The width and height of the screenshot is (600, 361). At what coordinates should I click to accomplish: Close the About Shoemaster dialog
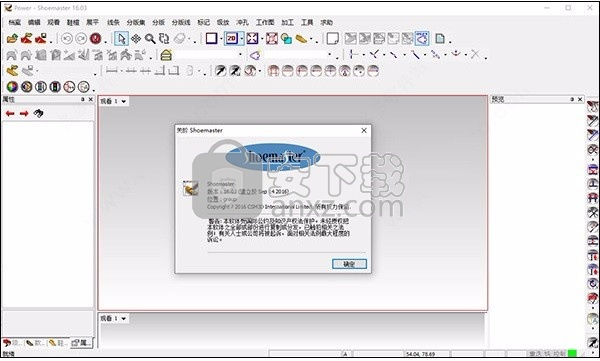[364, 131]
